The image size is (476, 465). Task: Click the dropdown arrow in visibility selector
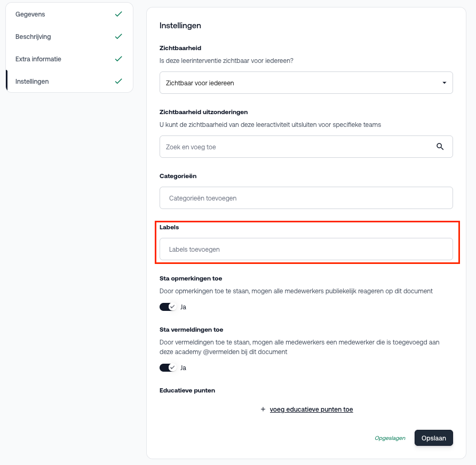445,83
